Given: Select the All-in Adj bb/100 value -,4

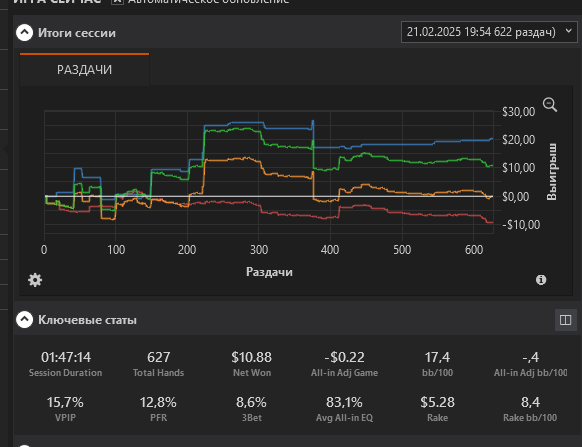Looking at the screenshot, I should coord(530,357).
